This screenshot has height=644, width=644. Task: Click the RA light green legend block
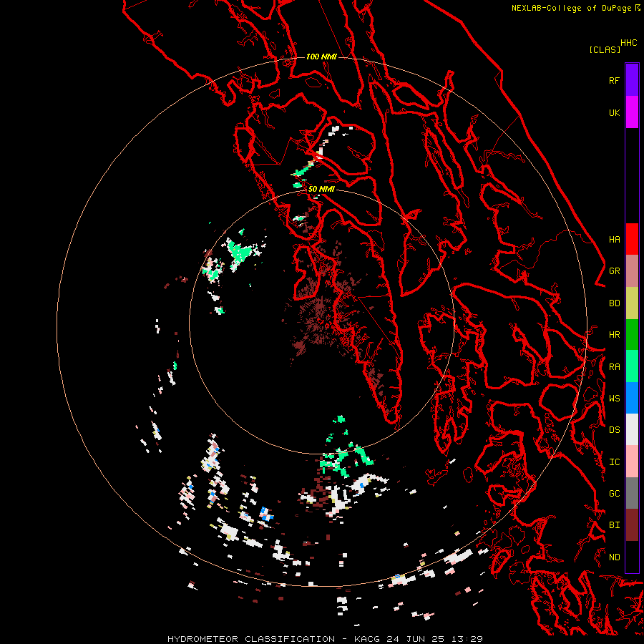click(x=632, y=366)
